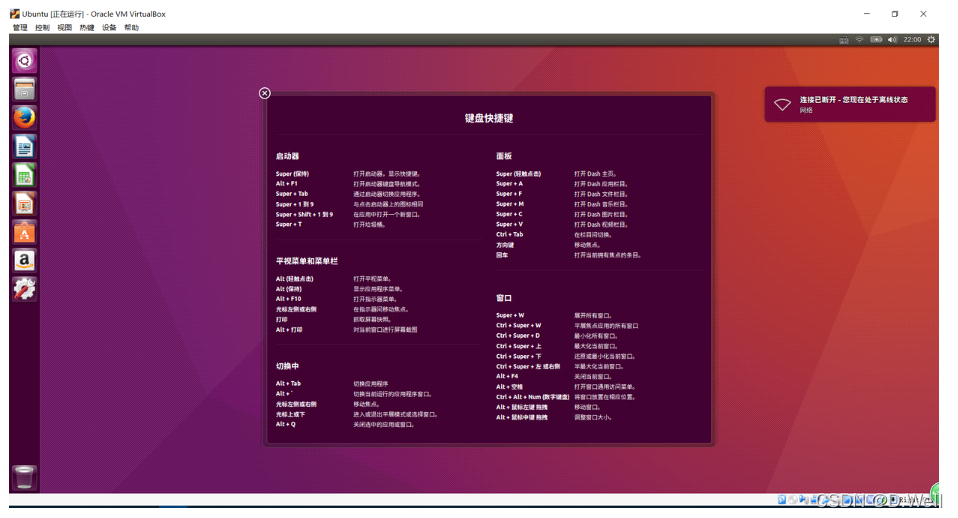Click the 'Super + Shift + 1 到 9' shortcut entry
The height and width of the screenshot is (518, 958).
coord(304,214)
